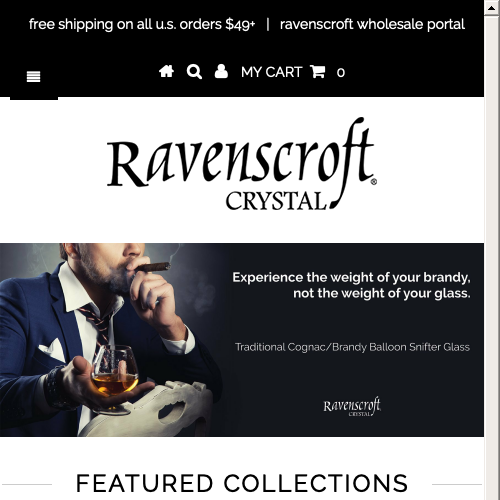500x500 pixels.
Task: Select the MY CART text
Action: coord(271,72)
